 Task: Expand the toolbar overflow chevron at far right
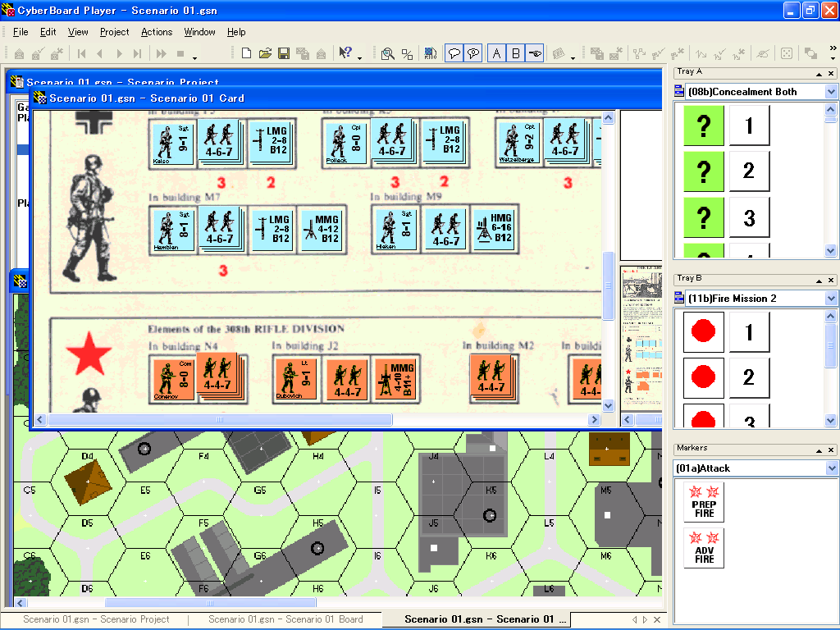coord(833,48)
